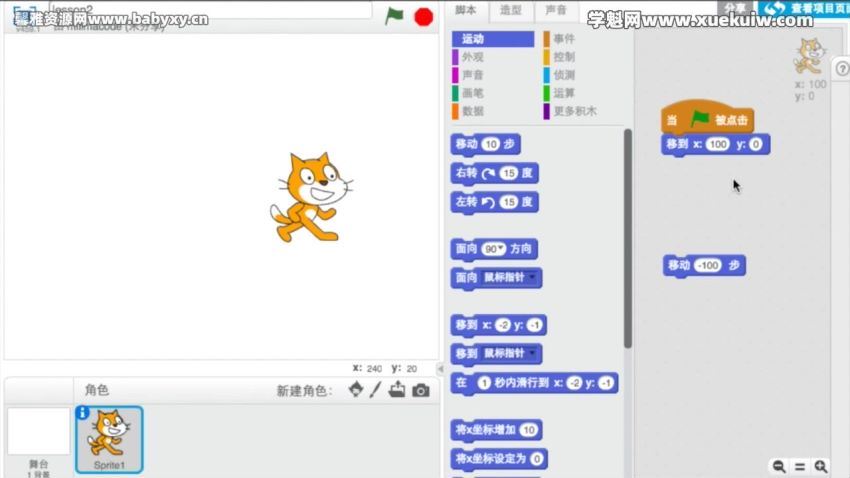Screen dimensions: 850x478
Task: Collapse the stage using the small arrow handle
Action: tap(440, 369)
